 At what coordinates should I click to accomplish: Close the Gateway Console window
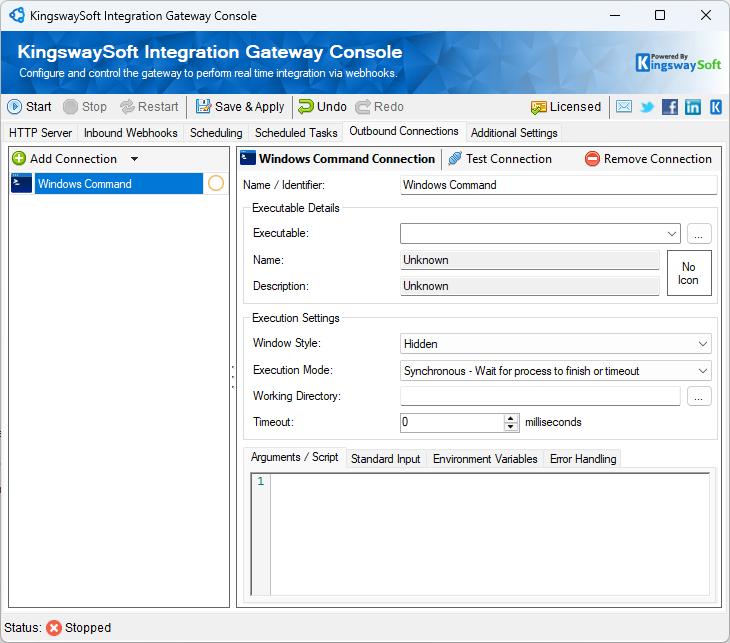pyautogui.click(x=706, y=15)
